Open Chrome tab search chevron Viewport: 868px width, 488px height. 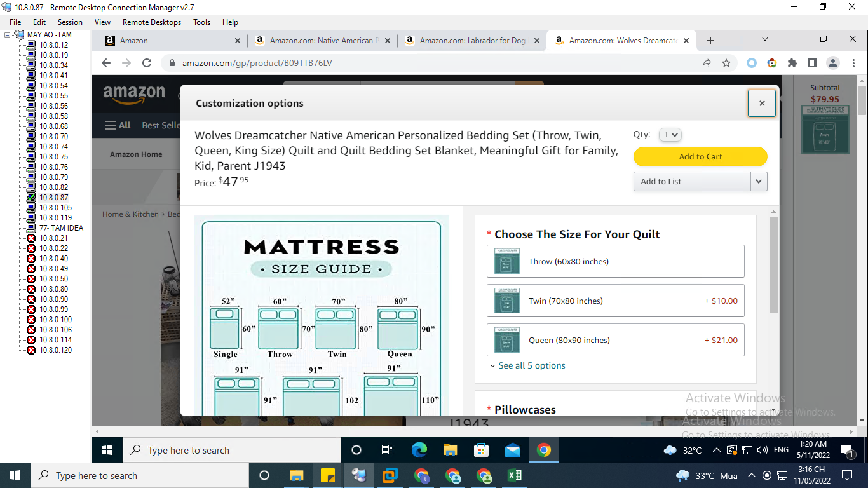point(765,40)
